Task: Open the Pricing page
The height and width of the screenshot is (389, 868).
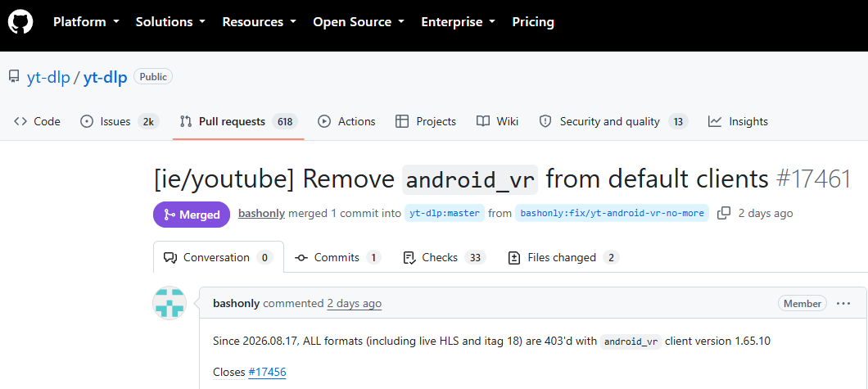Action: click(x=533, y=22)
